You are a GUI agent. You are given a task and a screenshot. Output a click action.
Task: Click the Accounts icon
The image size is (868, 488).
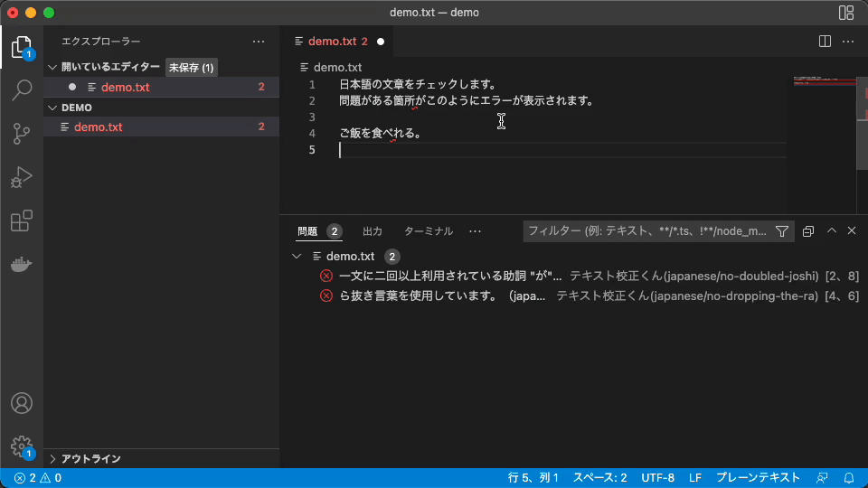click(22, 403)
